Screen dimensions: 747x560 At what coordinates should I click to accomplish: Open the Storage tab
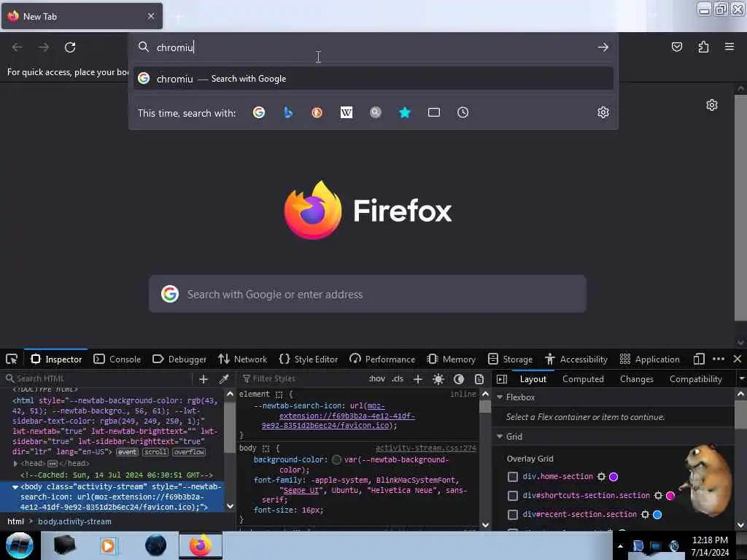510,359
